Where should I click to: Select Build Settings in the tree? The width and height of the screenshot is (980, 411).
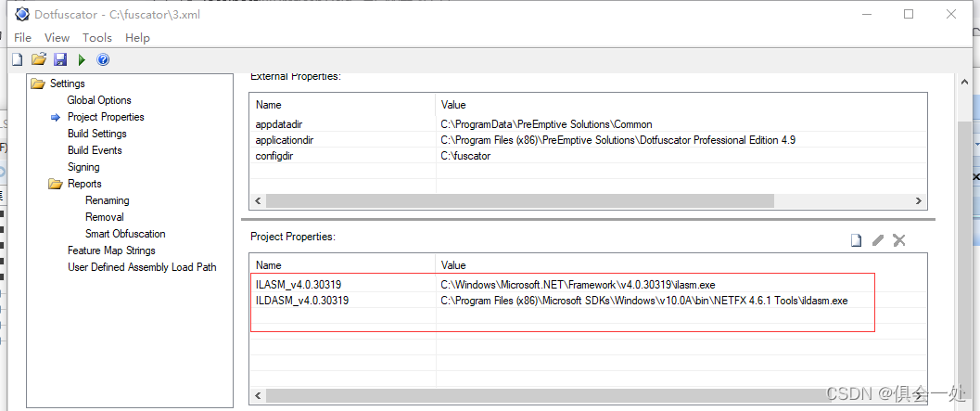[96, 134]
